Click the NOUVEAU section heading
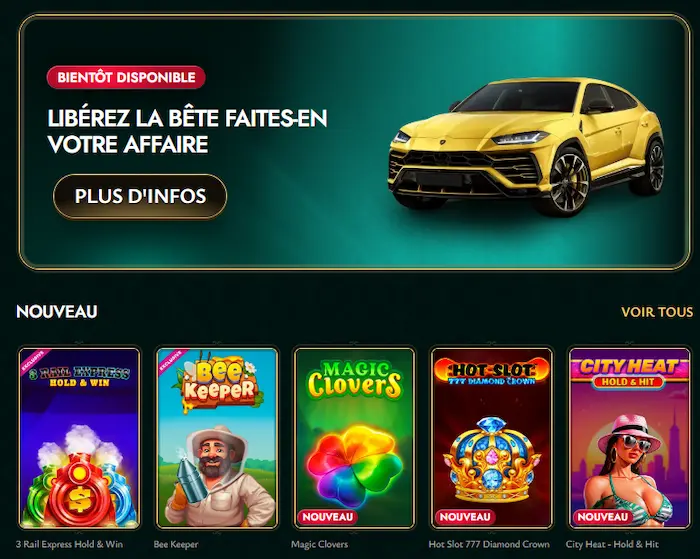Screen dimensions: 700x559 [x=57, y=312]
